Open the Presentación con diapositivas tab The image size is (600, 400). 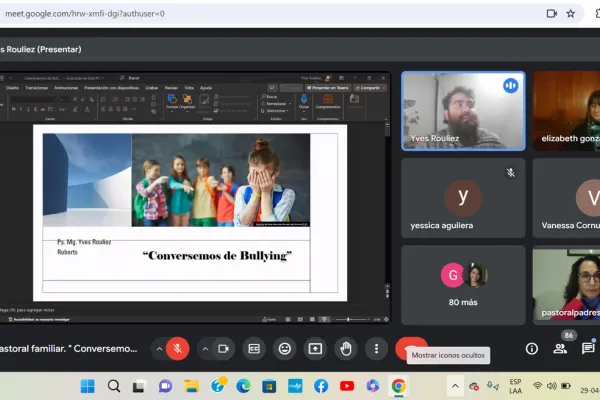pyautogui.click(x=111, y=88)
